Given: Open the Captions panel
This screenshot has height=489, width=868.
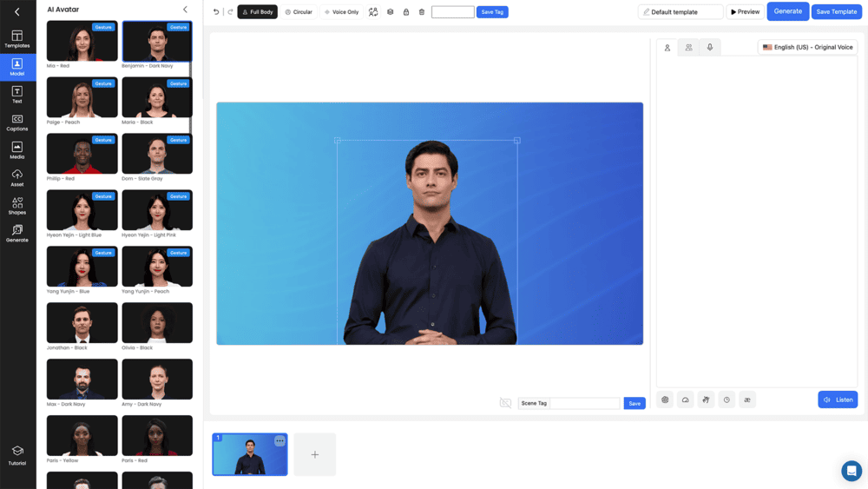Looking at the screenshot, I should point(17,122).
